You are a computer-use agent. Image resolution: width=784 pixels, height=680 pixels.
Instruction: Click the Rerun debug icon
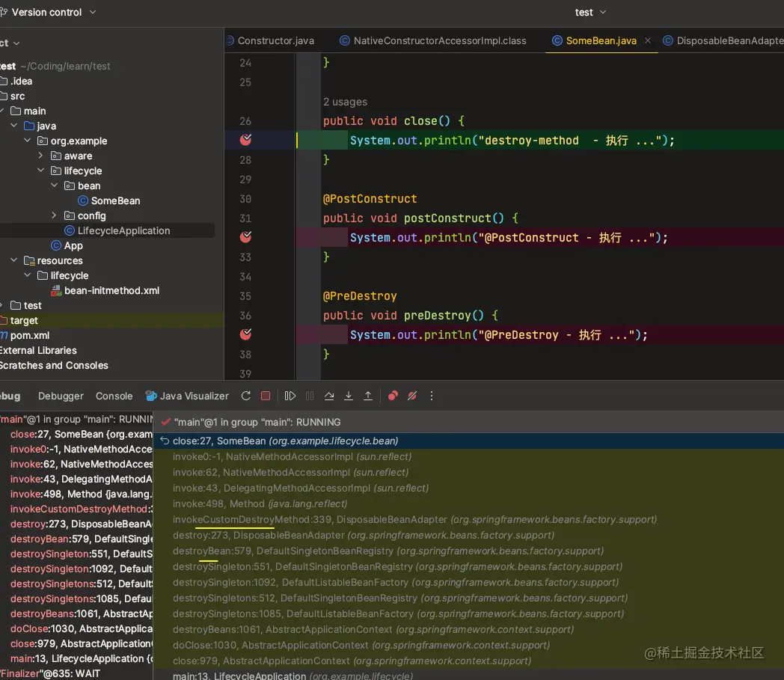[x=245, y=396]
